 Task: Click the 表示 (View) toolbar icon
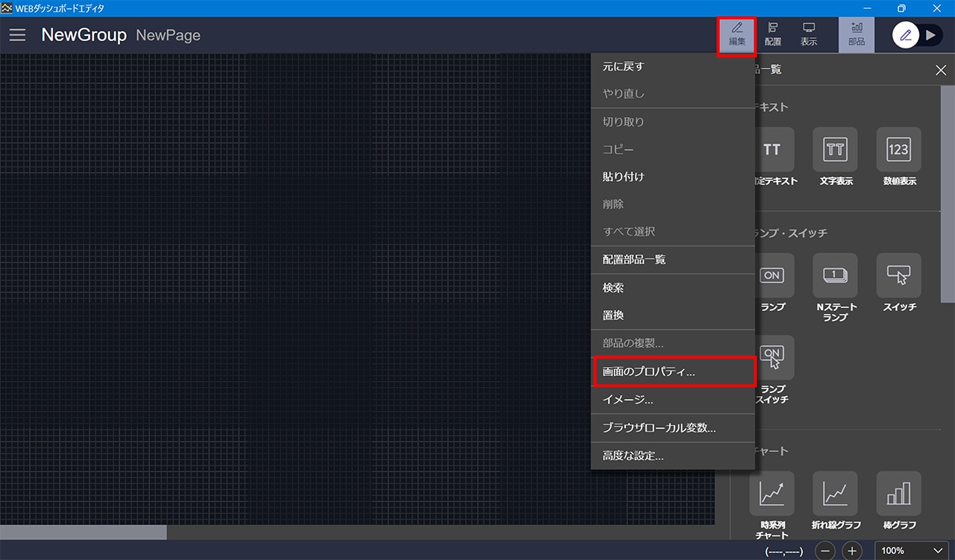[x=809, y=34]
